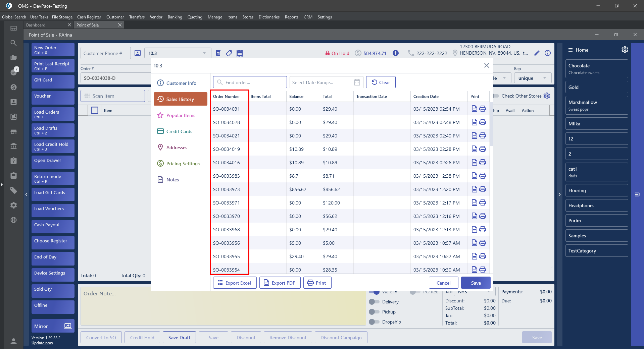Open calendar icon in date range field

click(357, 82)
